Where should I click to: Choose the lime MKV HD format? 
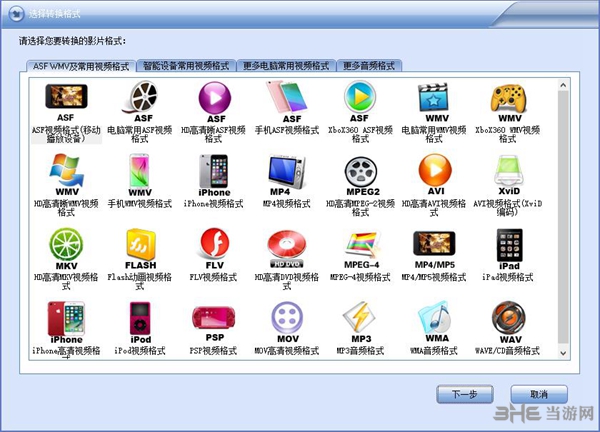[67, 259]
